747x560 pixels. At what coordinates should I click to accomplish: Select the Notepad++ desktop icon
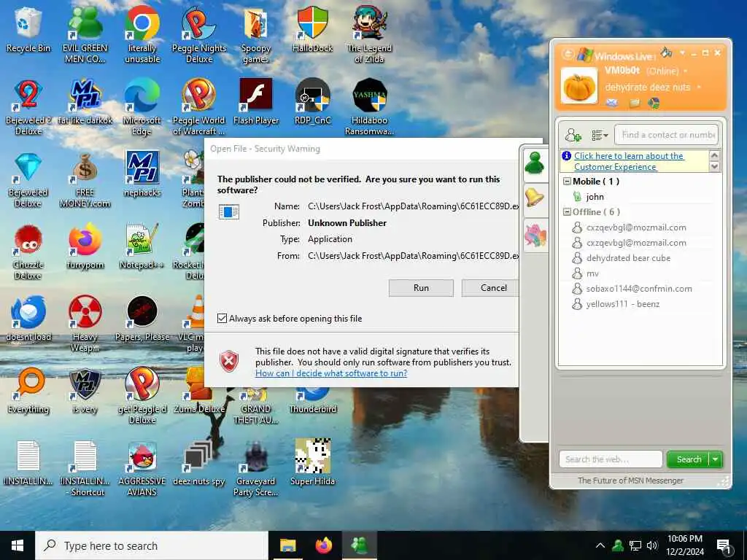(142, 246)
